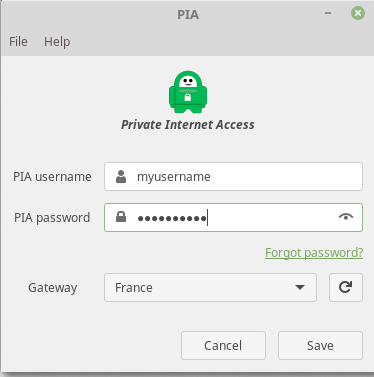Click the user silhouette icon in username field
374x377 pixels.
[121, 177]
